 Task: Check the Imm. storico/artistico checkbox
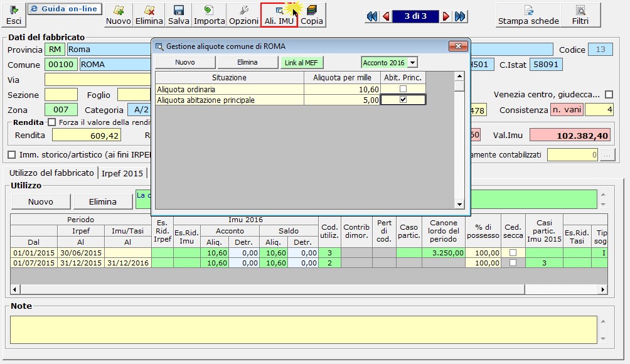coord(12,154)
